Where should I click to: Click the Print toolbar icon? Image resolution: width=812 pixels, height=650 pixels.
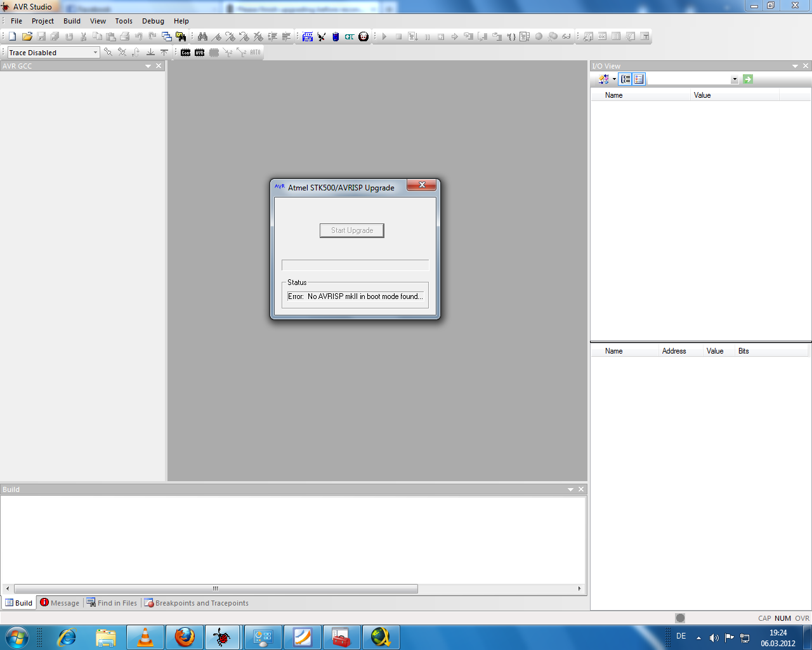tap(124, 37)
